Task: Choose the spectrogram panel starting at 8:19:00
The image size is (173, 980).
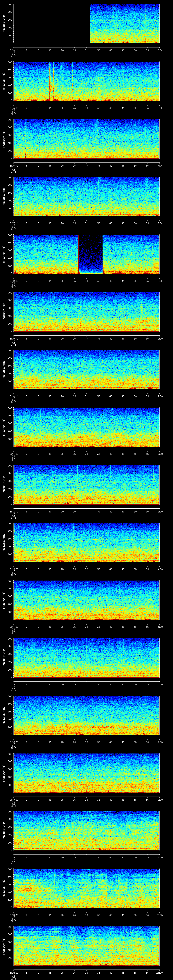Action: [87, 888]
